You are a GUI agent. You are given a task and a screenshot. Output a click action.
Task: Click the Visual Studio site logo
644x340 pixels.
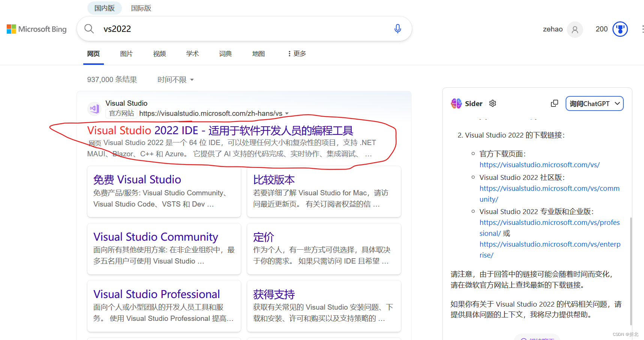coord(94,108)
